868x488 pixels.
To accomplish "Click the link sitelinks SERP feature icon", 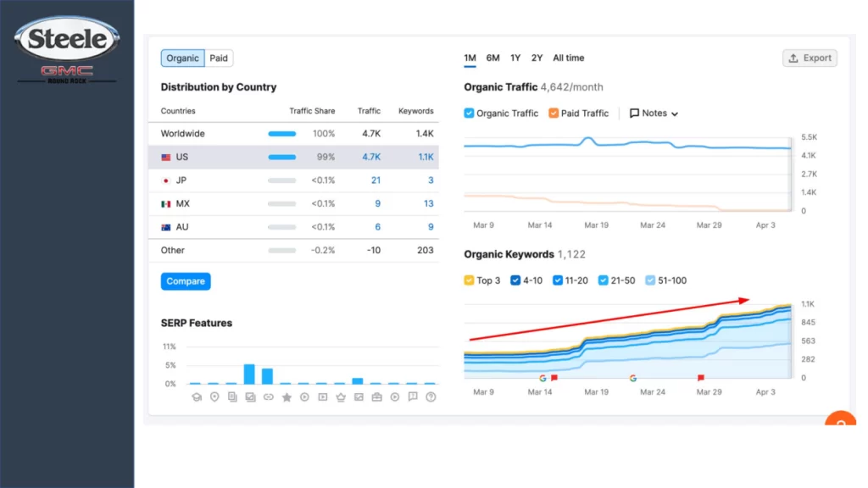I will point(269,396).
